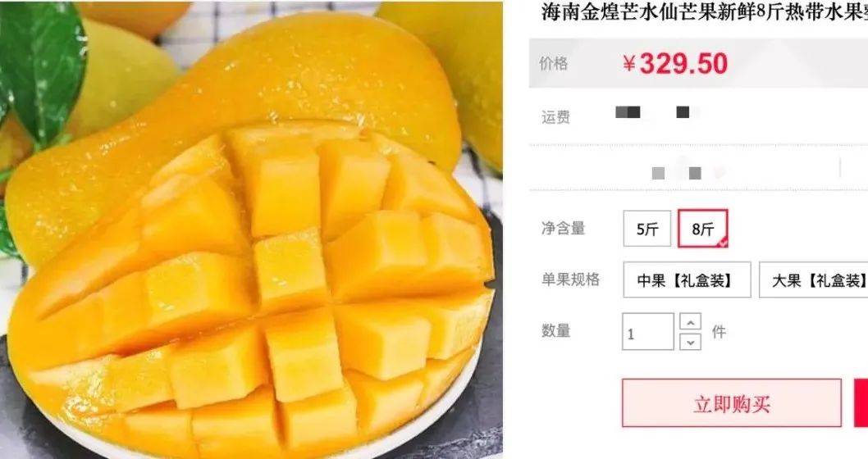Focus the 数量 quantity input field
The image size is (868, 459).
pos(647,332)
